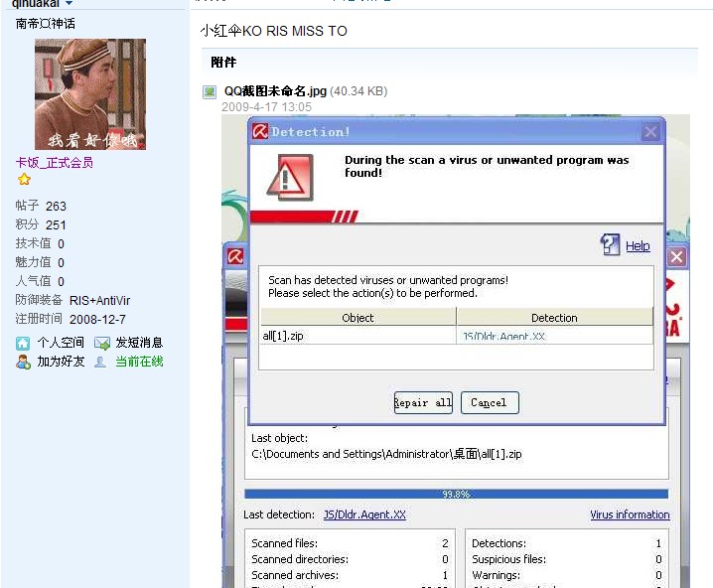Click the 注册时间 2008-12-7 text
This screenshot has width=713, height=588.
71,319
